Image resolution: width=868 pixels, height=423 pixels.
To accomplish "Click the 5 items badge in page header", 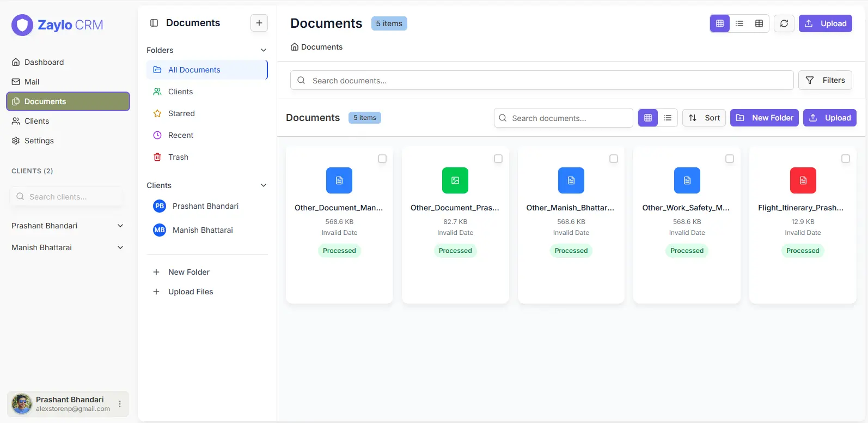I will coord(389,23).
